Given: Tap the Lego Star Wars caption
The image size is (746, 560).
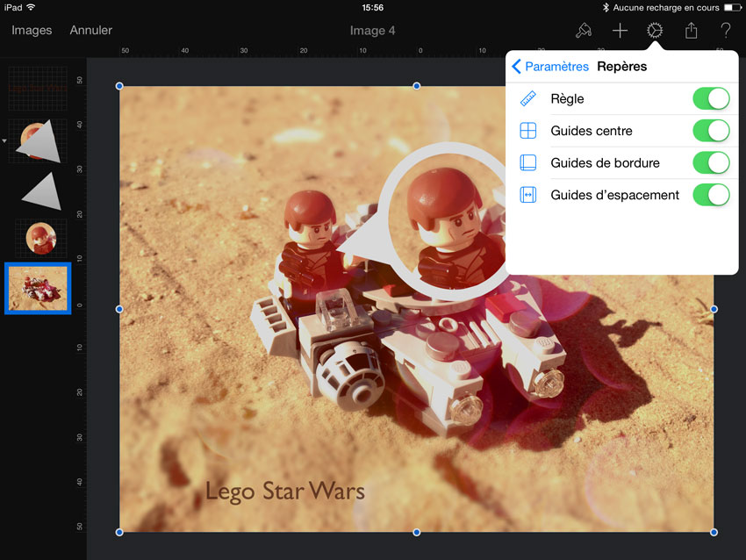Looking at the screenshot, I should 285,492.
